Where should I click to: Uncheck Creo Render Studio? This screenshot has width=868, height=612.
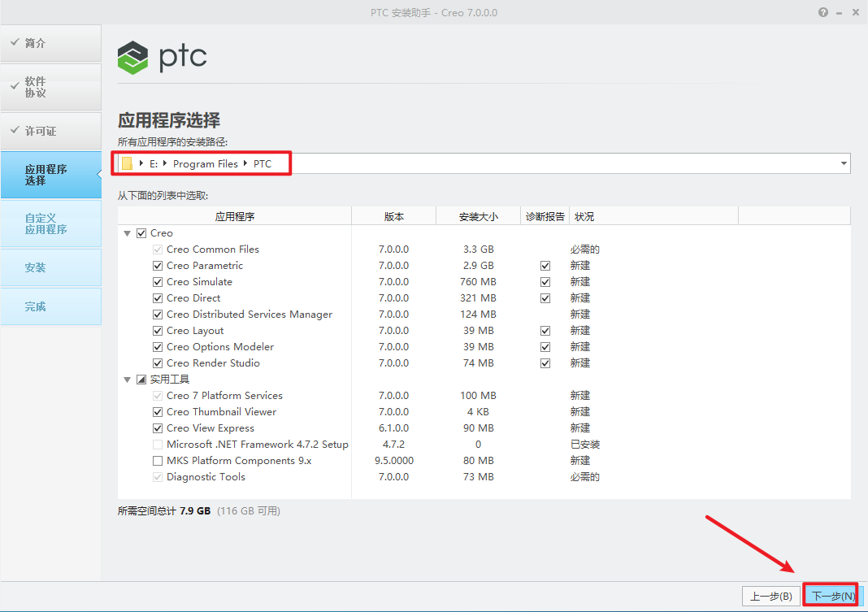pos(157,362)
